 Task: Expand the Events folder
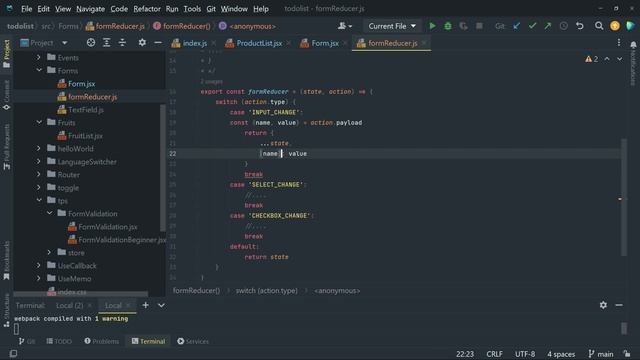point(39,58)
